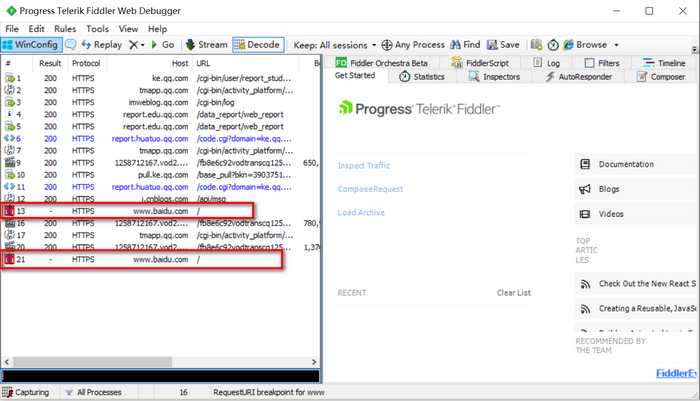Click the Load Archive link
Image resolution: width=700 pixels, height=401 pixels.
point(361,213)
